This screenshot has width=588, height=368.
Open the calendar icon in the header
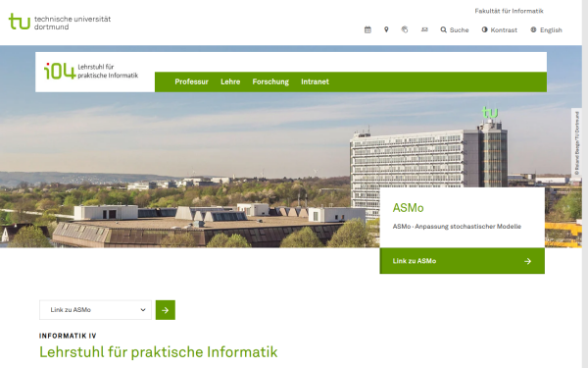(x=367, y=29)
